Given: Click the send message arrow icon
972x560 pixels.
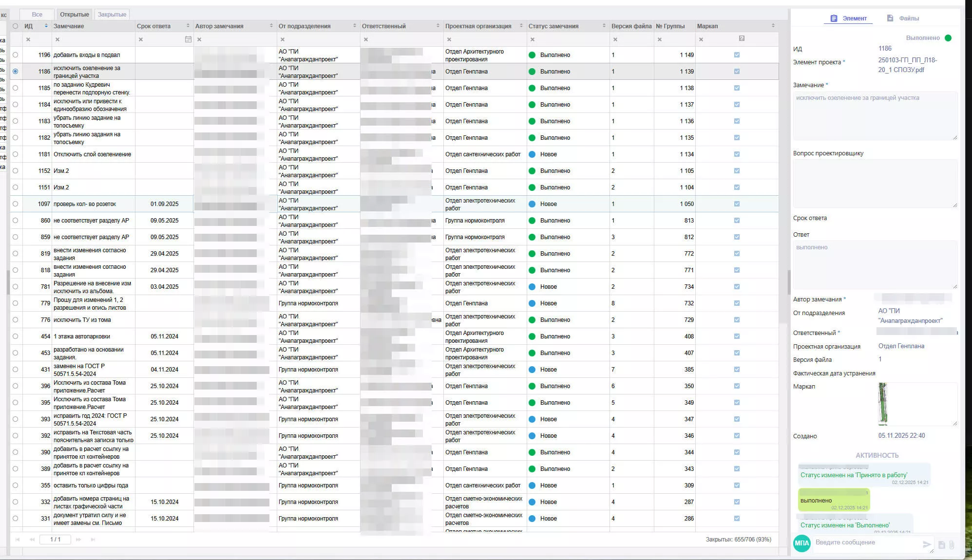Looking at the screenshot, I should coord(927,544).
